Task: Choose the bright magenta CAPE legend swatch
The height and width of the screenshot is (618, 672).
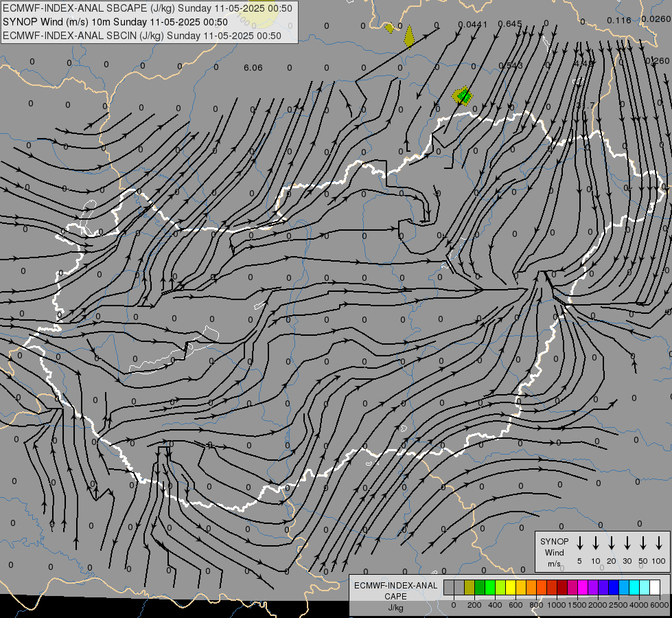Action: [583, 588]
